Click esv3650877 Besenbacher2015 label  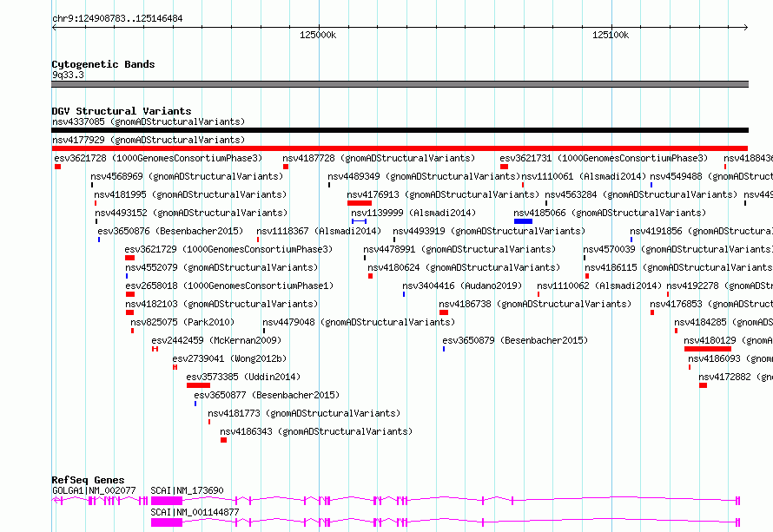pos(267,395)
